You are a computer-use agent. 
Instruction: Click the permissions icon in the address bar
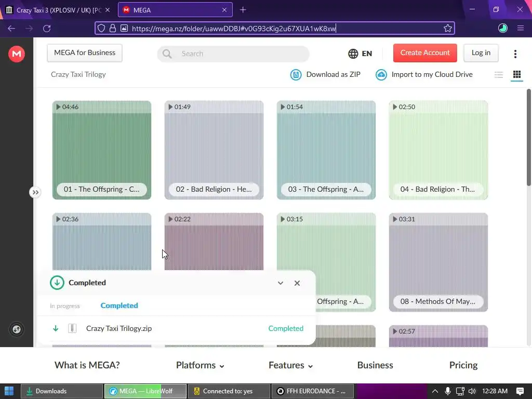(124, 29)
